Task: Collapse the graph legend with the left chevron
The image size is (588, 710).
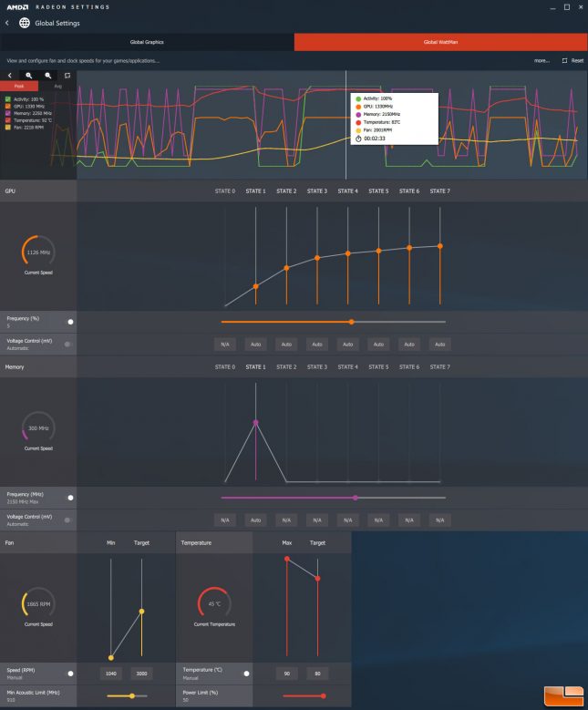Action: coord(10,76)
